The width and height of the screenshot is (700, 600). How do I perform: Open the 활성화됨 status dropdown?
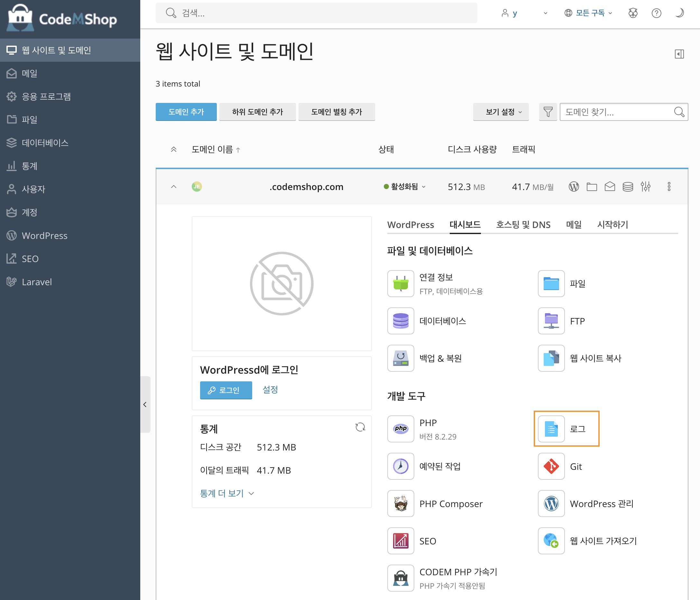coord(405,187)
